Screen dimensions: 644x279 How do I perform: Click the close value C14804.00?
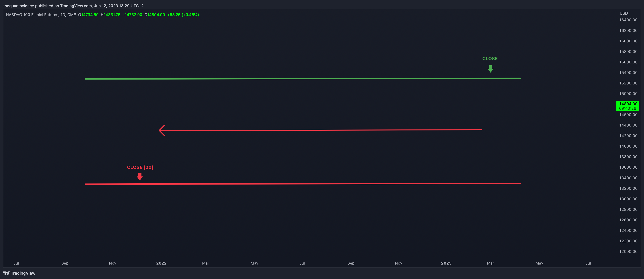tap(155, 15)
